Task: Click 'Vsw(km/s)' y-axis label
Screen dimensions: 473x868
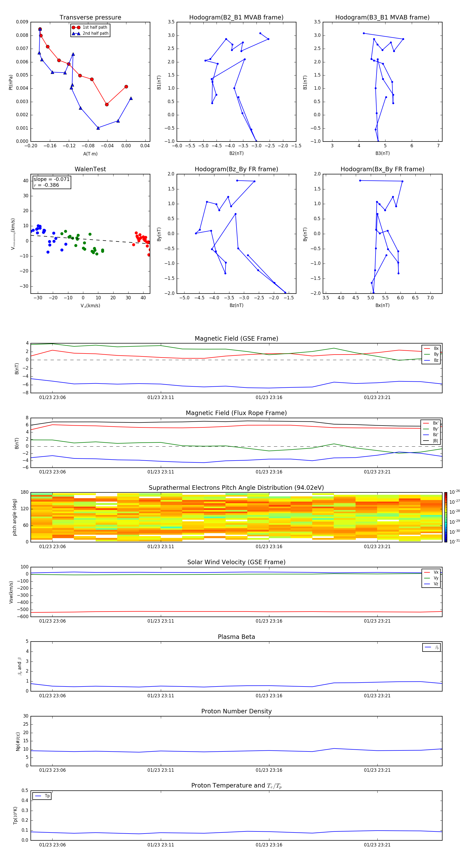Action: (11, 592)
